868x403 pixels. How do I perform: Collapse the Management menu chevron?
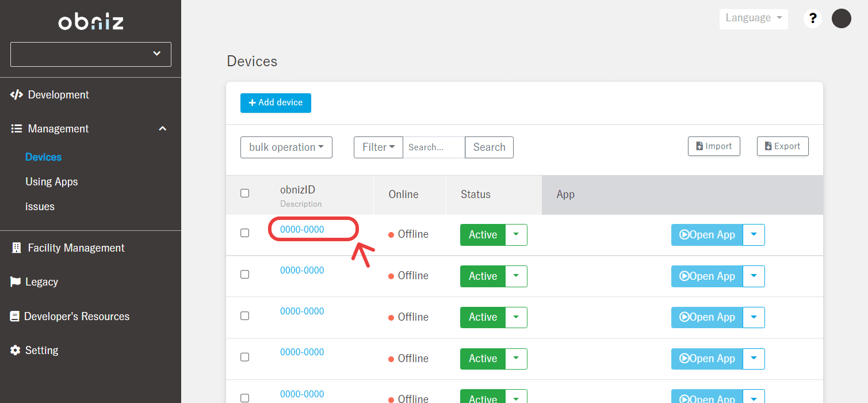pyautogui.click(x=163, y=129)
